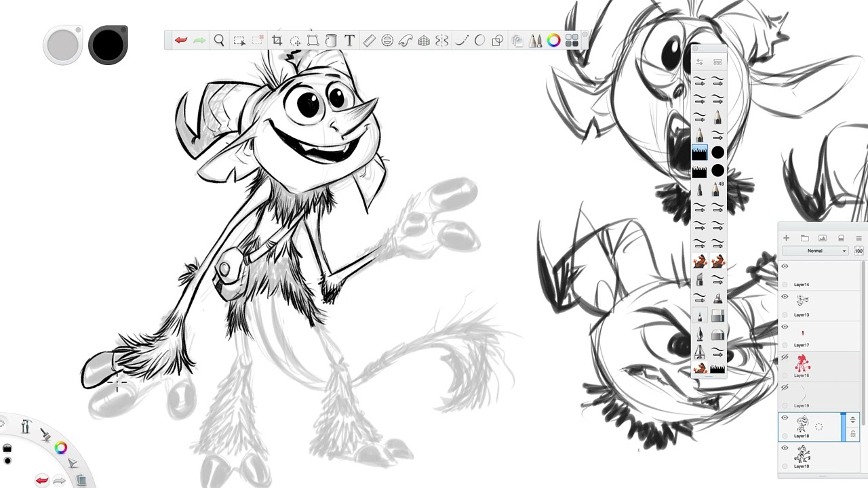Select the highlighted blue texture brush

click(699, 152)
